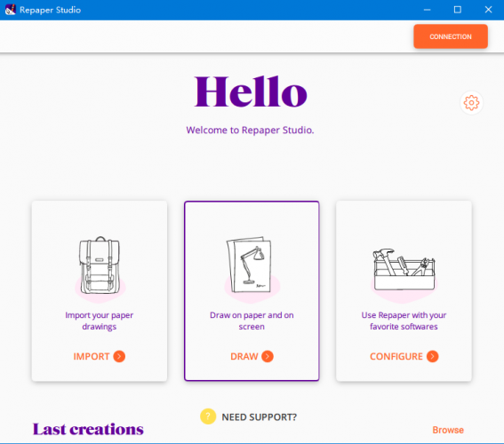Click the Repaper Studio app icon in title bar

(11, 10)
